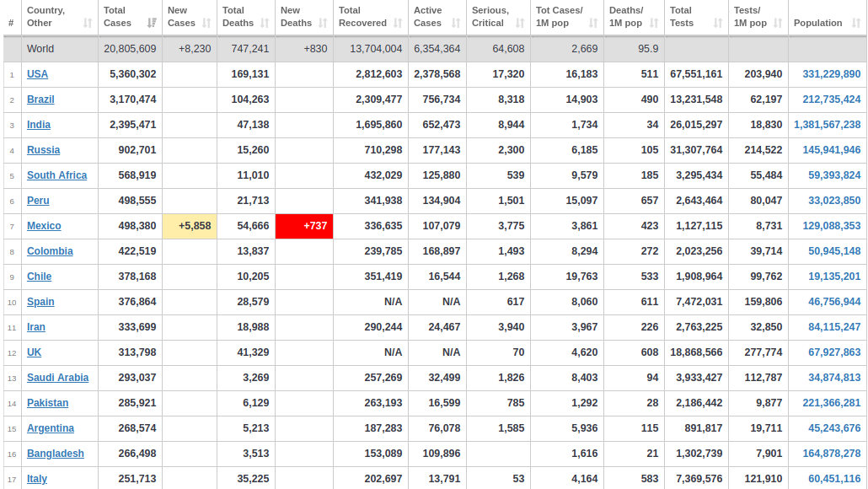Open the Bangladesh country link
The height and width of the screenshot is (489, 868).
pos(56,454)
